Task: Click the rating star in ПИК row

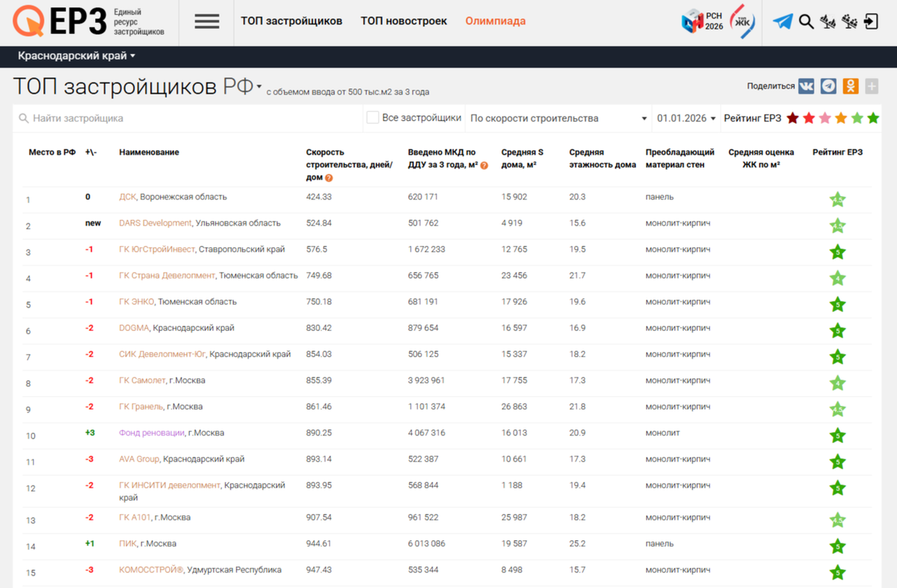Action: [x=837, y=546]
